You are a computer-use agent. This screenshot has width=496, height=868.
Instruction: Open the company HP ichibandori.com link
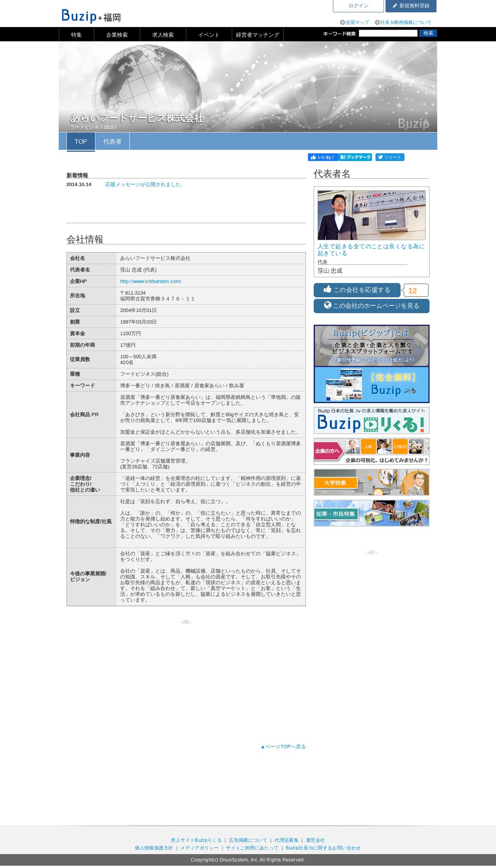coord(151,281)
